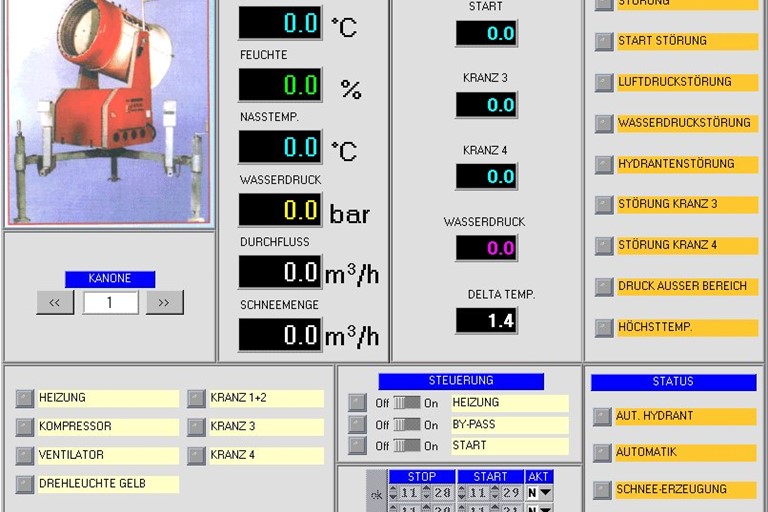The width and height of the screenshot is (768, 512).
Task: Go to the next Kanone with the >> button
Action: (164, 302)
